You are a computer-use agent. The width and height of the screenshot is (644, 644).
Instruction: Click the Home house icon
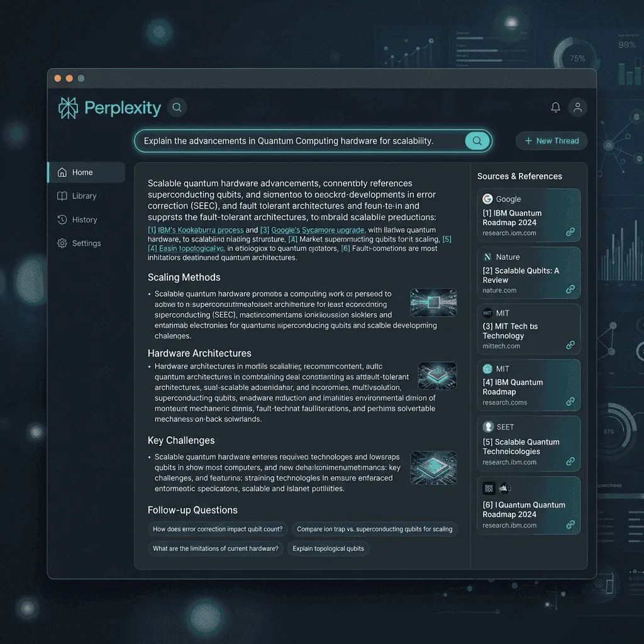pyautogui.click(x=62, y=172)
